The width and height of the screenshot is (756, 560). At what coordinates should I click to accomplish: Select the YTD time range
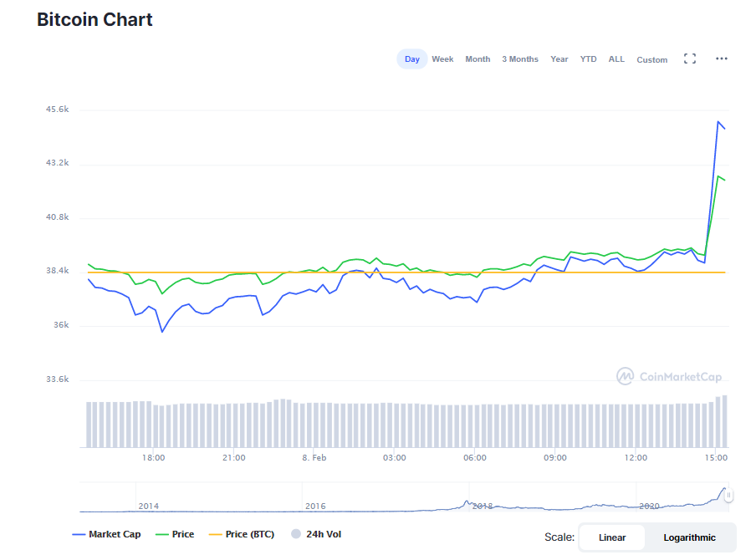pos(588,59)
